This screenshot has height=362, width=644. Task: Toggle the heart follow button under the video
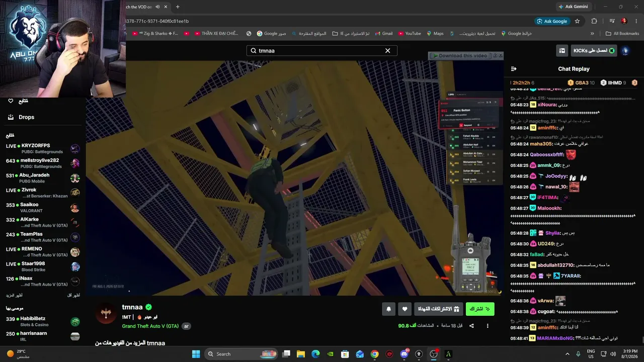(405, 309)
